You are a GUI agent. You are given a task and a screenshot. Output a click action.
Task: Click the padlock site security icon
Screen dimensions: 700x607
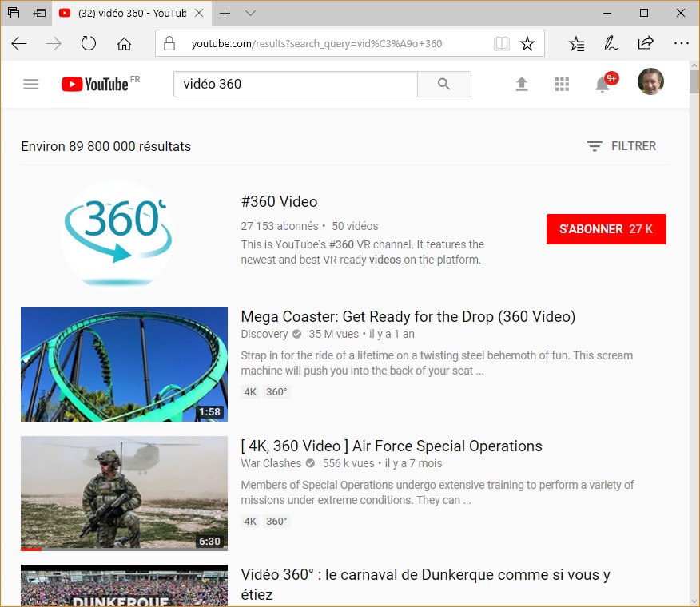(169, 43)
